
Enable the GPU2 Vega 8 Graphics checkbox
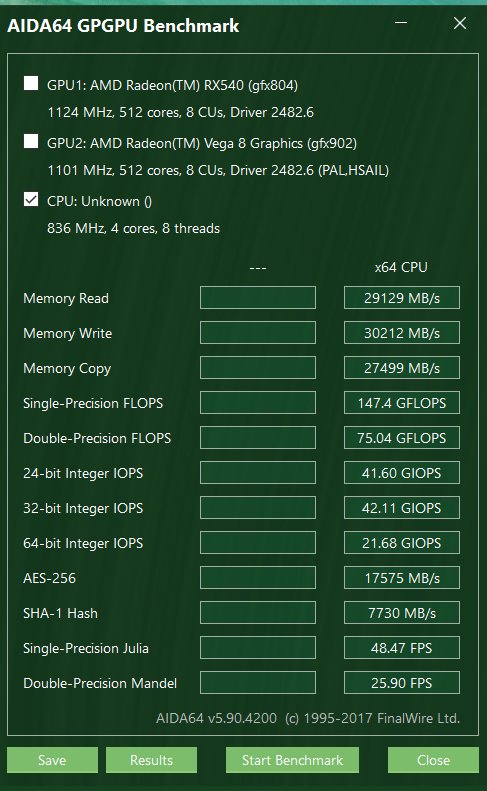(x=31, y=141)
